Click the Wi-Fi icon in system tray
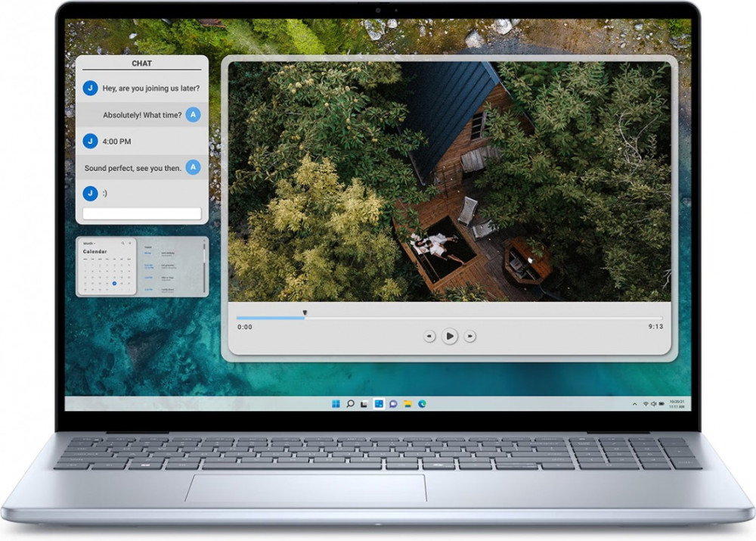756x541 pixels. pyautogui.click(x=646, y=403)
